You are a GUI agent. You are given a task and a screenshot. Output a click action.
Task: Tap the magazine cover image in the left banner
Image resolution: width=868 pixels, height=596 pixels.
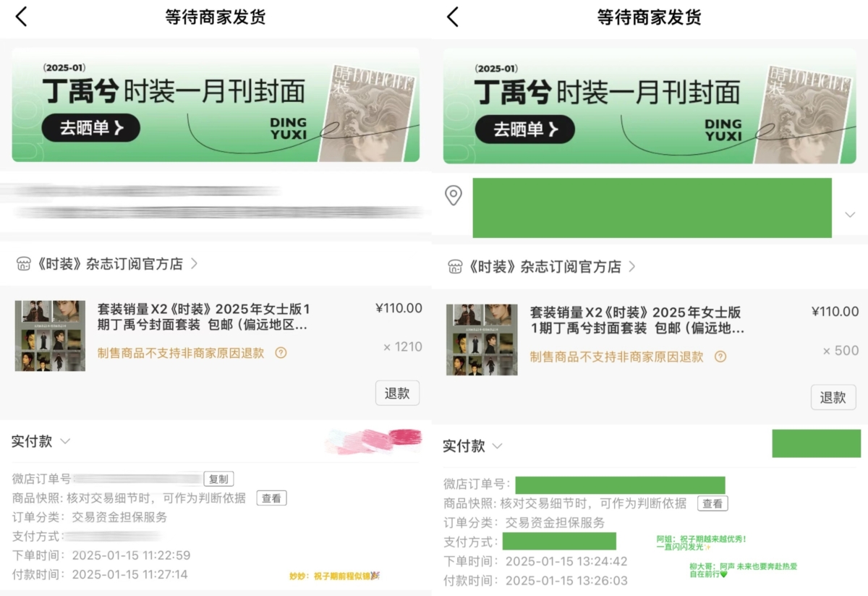[x=365, y=112]
